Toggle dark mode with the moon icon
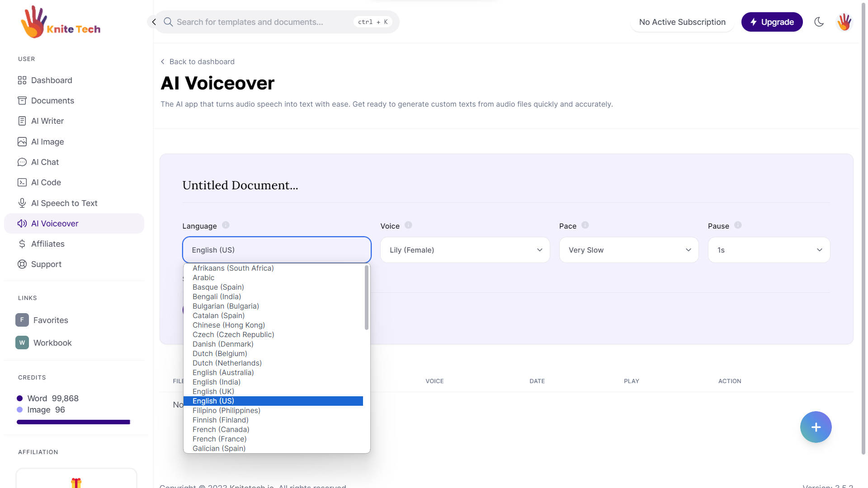The width and height of the screenshot is (868, 488). [819, 22]
